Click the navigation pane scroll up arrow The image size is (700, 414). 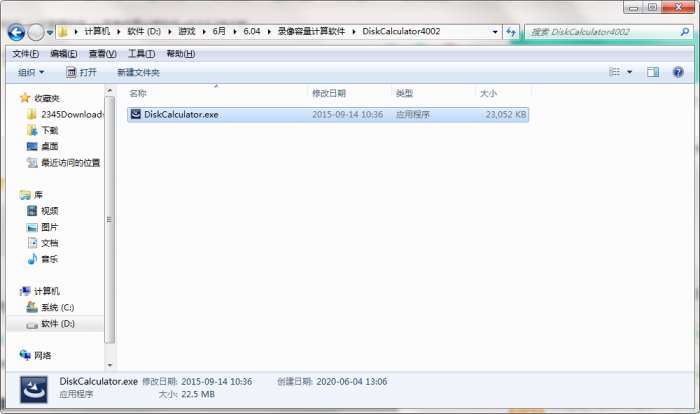tap(110, 91)
